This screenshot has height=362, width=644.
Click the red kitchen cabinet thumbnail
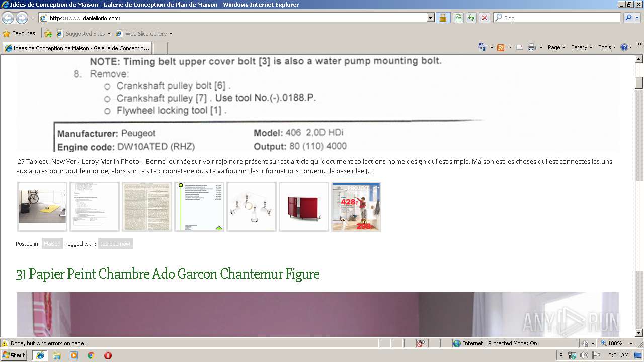point(304,207)
